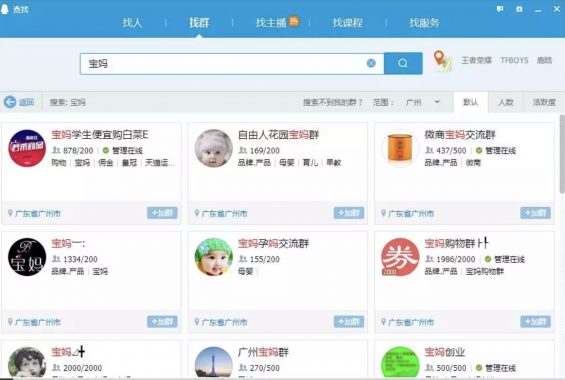Click the 微商 tag in 微商宝妈交流群

(x=473, y=163)
